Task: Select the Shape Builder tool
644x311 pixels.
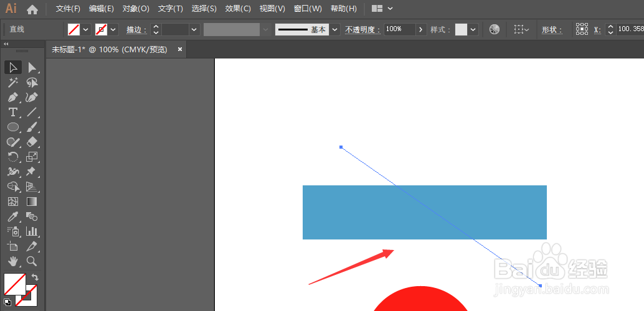Action: (13, 187)
